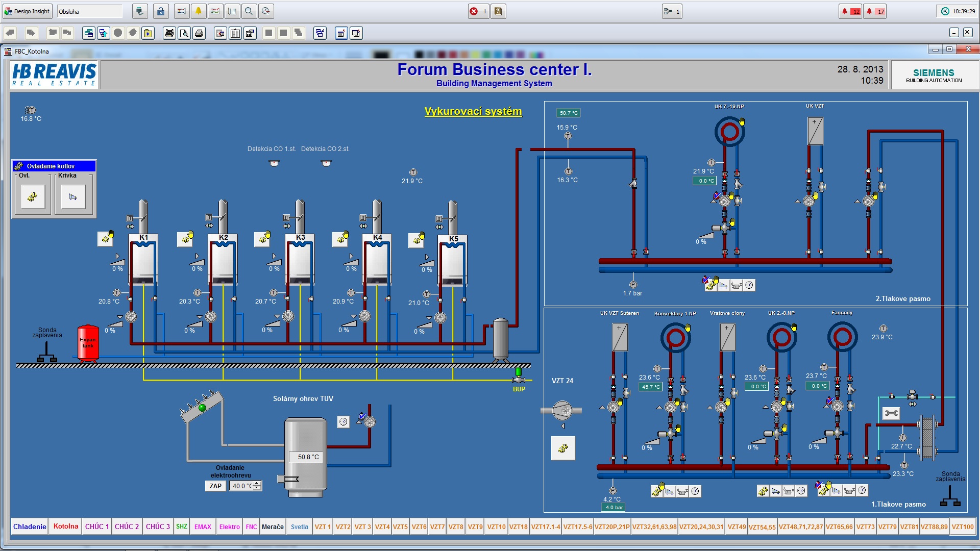Image resolution: width=980 pixels, height=551 pixels.
Task: Click the BUP valve symbol
Action: (519, 376)
